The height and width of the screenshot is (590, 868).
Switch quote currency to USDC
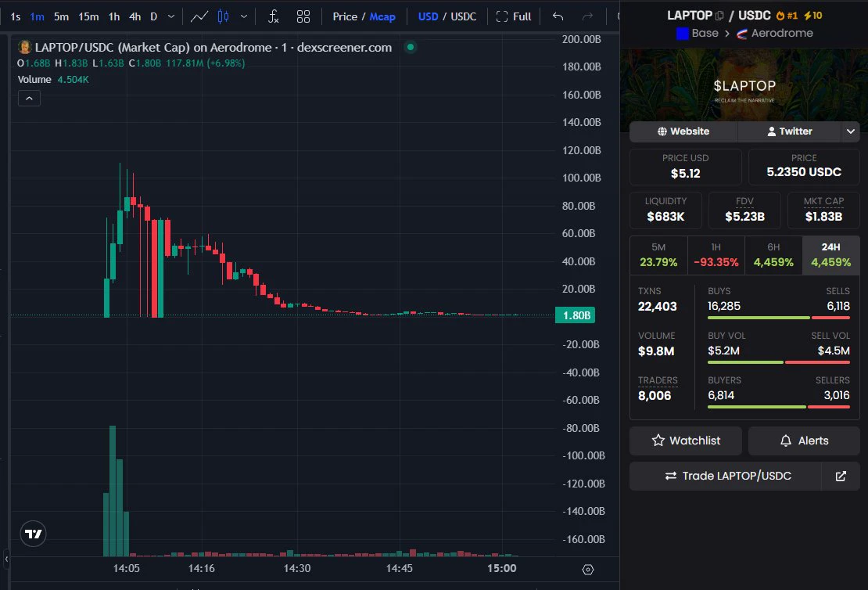464,16
